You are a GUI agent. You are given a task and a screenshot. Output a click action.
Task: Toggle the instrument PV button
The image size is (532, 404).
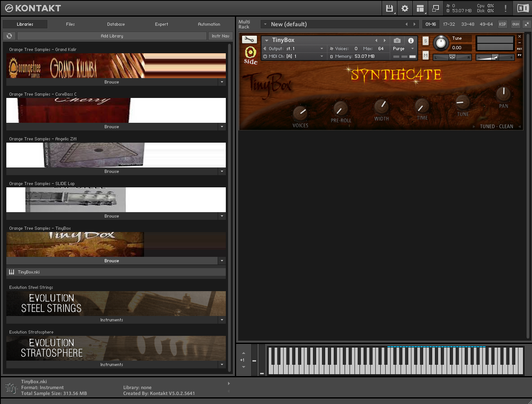pyautogui.click(x=519, y=55)
